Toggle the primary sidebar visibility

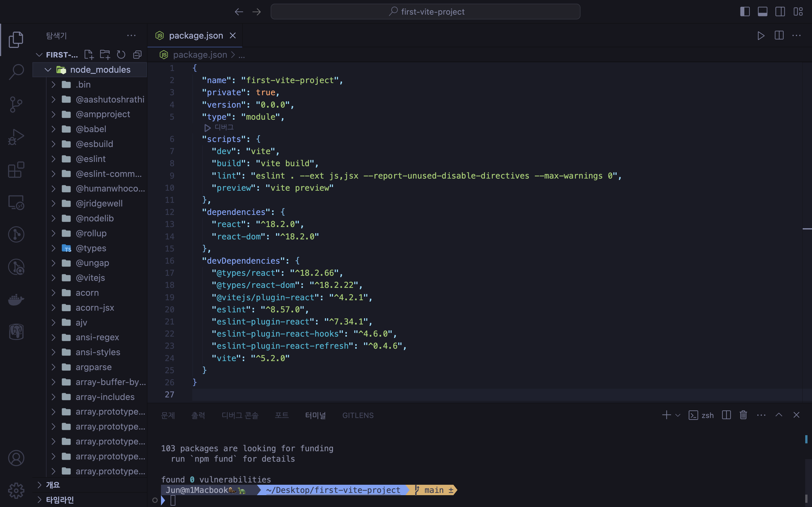745,12
